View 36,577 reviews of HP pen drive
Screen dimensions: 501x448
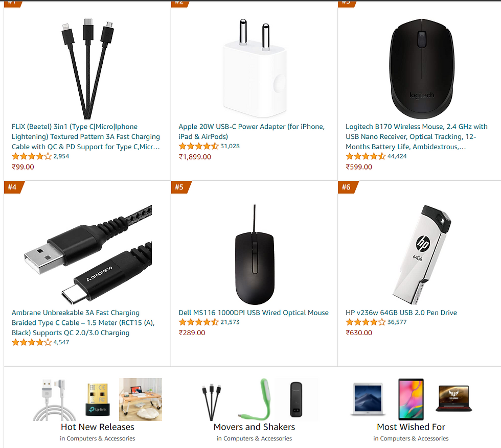coord(397,322)
